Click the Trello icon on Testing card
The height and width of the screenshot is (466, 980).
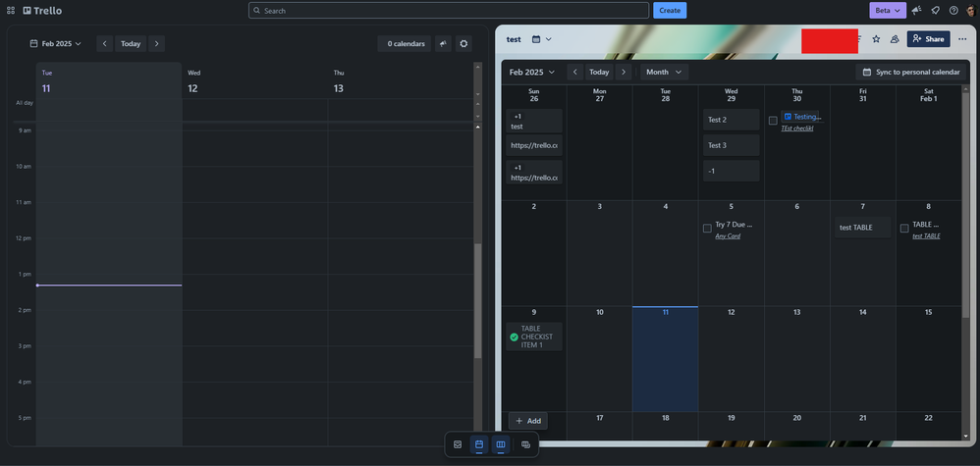788,116
